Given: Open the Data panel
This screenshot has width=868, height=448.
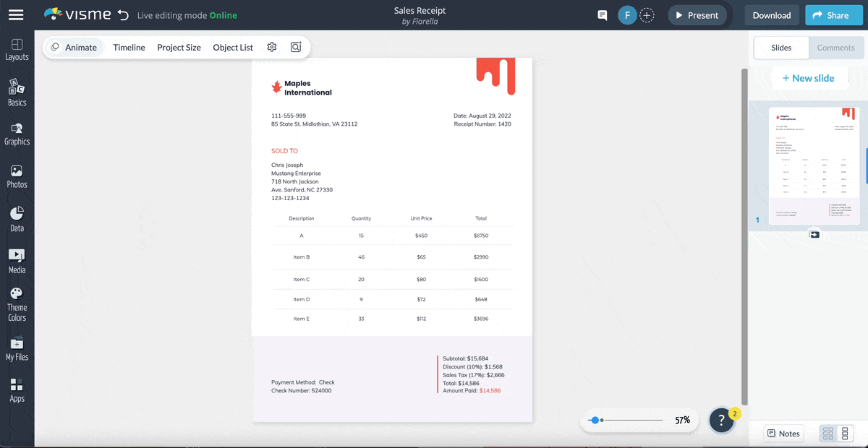Looking at the screenshot, I should pos(17,217).
